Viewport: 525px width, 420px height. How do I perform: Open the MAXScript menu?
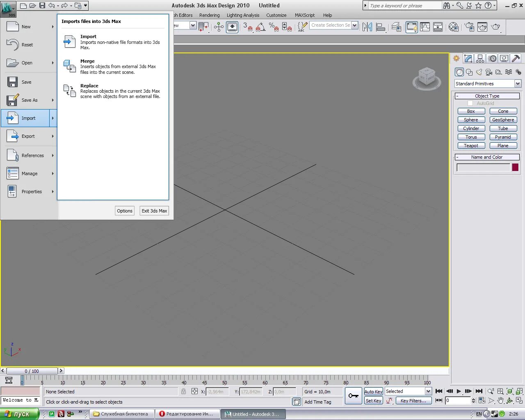pyautogui.click(x=305, y=15)
